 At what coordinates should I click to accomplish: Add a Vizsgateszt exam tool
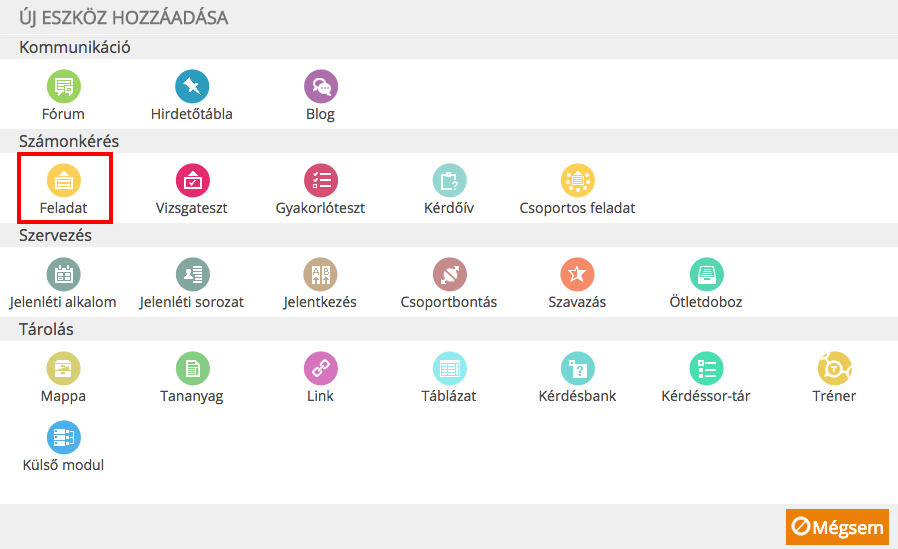(x=192, y=180)
